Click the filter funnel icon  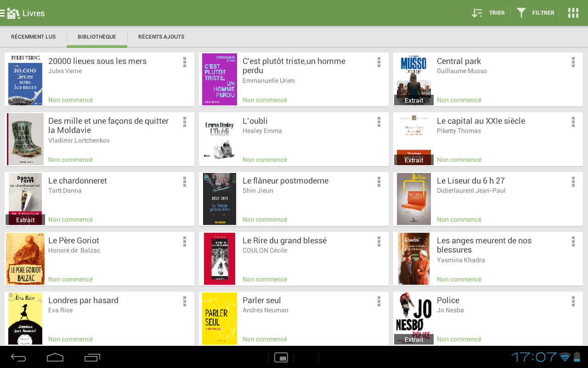tap(521, 13)
